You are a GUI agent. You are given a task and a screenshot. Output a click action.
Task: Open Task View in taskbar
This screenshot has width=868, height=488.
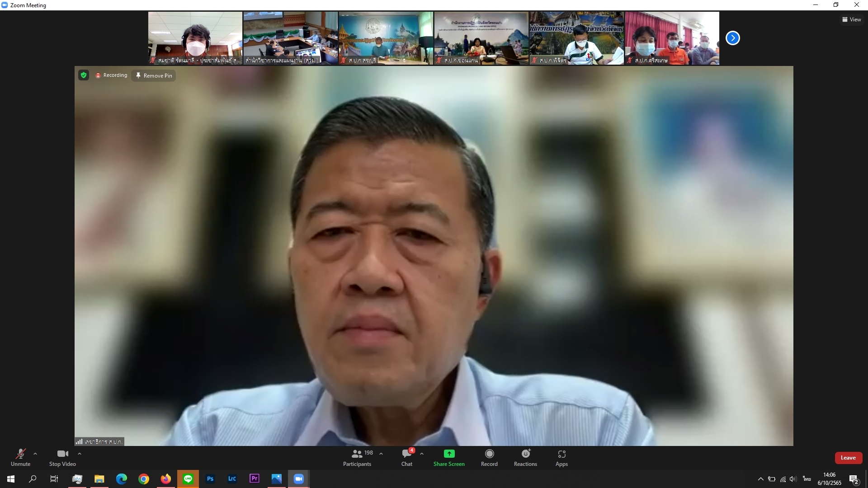click(x=54, y=479)
